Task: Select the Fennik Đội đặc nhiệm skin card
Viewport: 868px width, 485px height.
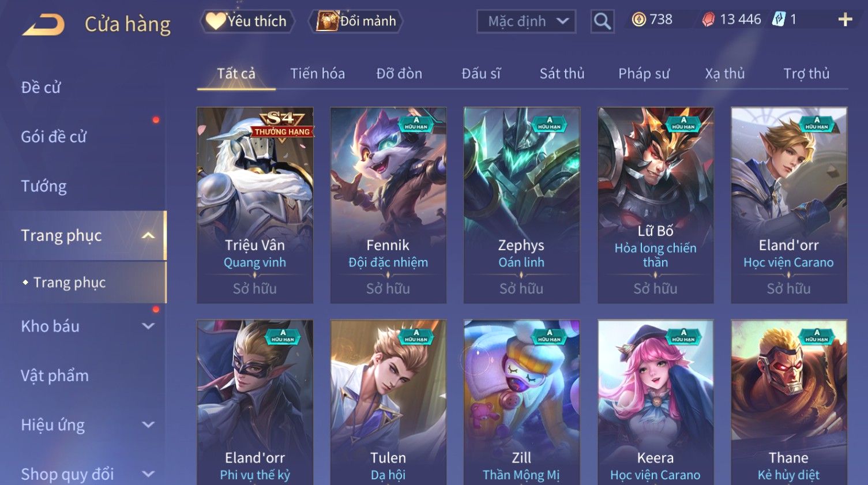Action: 388,205
